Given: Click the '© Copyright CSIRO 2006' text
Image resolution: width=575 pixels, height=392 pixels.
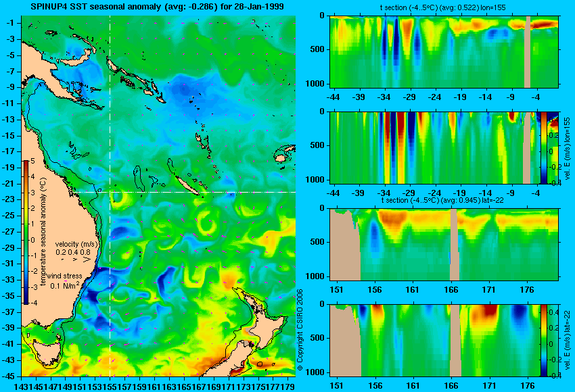Looking at the screenshot, I should click(300, 330).
